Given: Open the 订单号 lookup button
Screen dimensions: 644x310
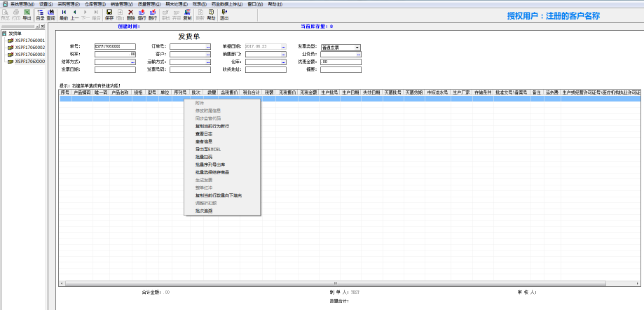Looking at the screenshot, I should click(x=208, y=47).
